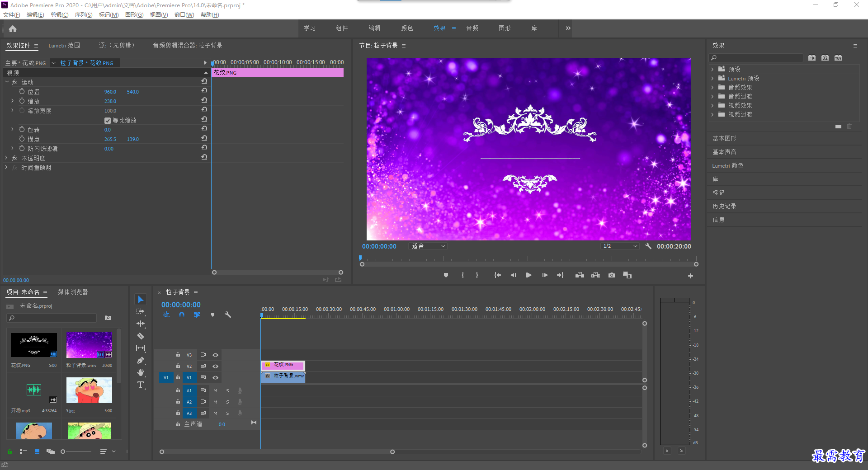Click Mark Out button in Program monitor

point(477,275)
